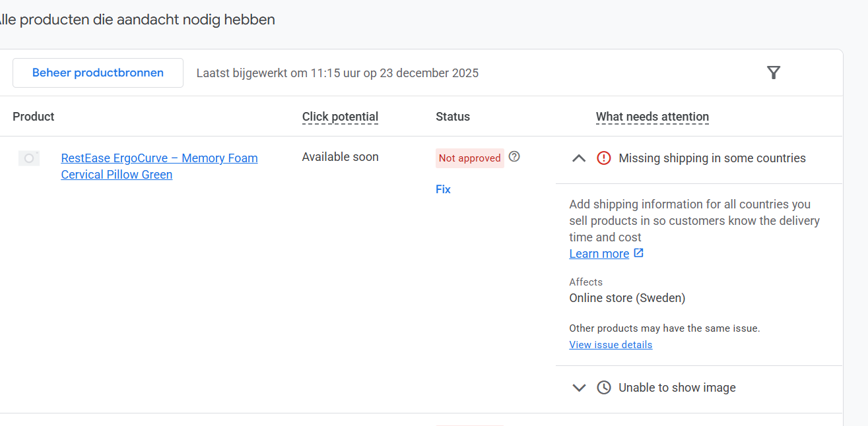
Task: Click the What needs attention column header
Action: (x=652, y=117)
